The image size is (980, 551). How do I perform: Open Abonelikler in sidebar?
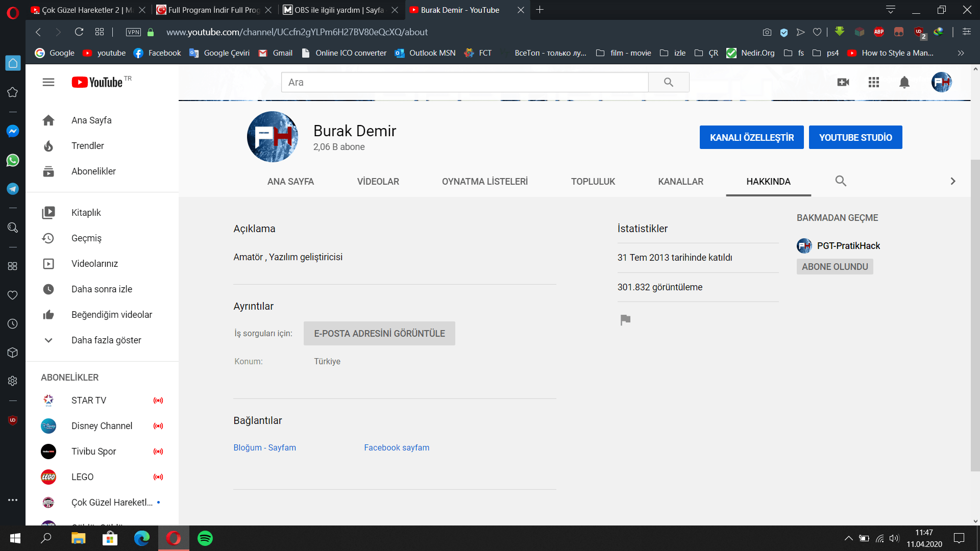tap(102, 171)
